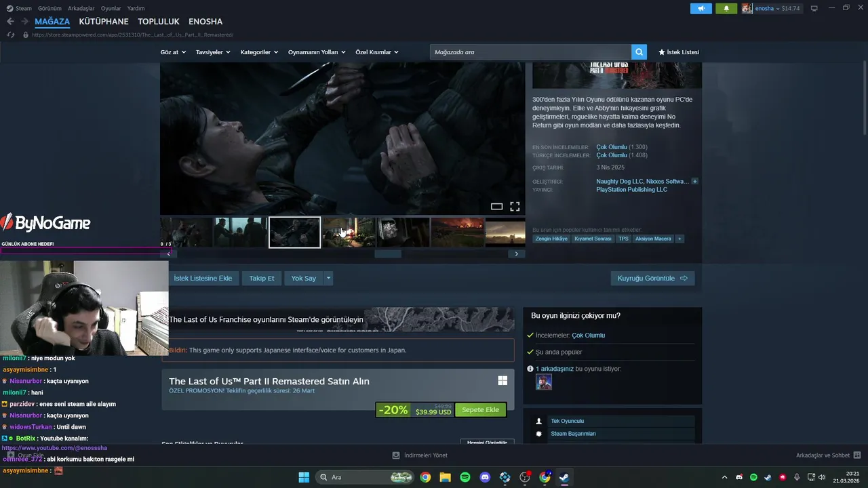The image size is (868, 488).
Task: Expand Oynamanın Yolları menu
Action: coord(317,52)
